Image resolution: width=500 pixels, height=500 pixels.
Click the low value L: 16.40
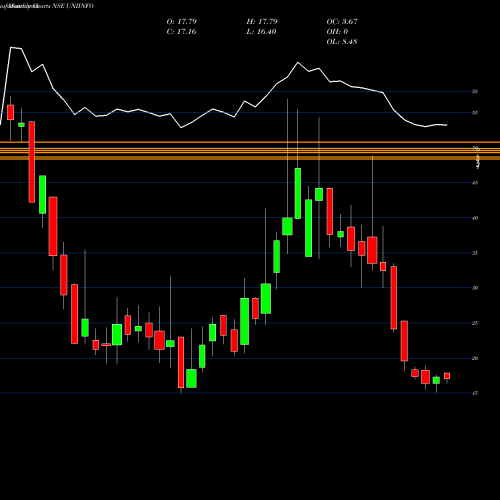(261, 32)
